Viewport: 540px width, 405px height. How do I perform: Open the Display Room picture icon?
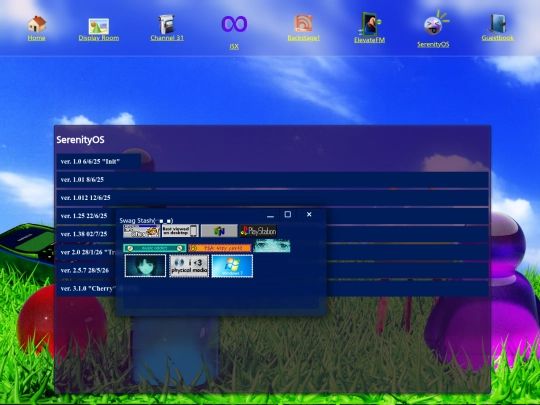tap(98, 26)
